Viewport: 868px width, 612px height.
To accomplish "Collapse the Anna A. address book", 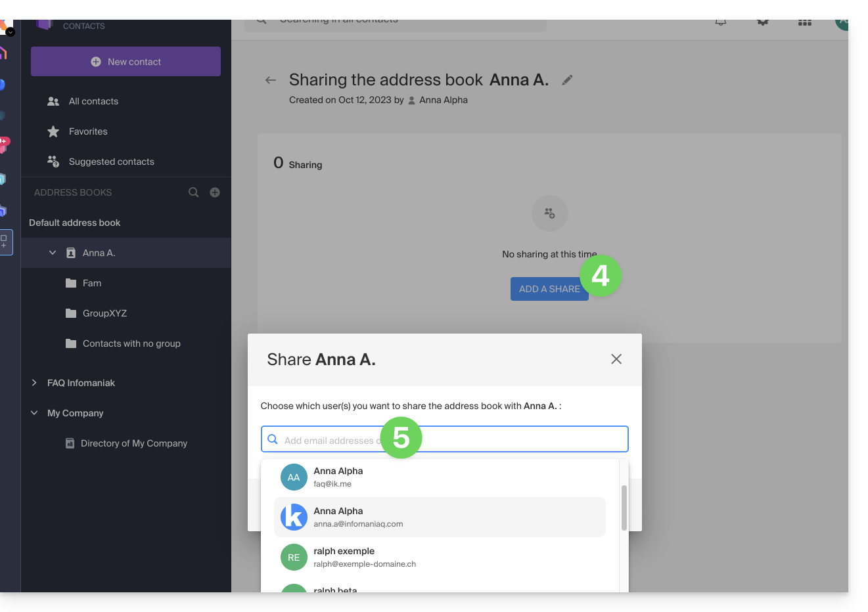I will (53, 253).
